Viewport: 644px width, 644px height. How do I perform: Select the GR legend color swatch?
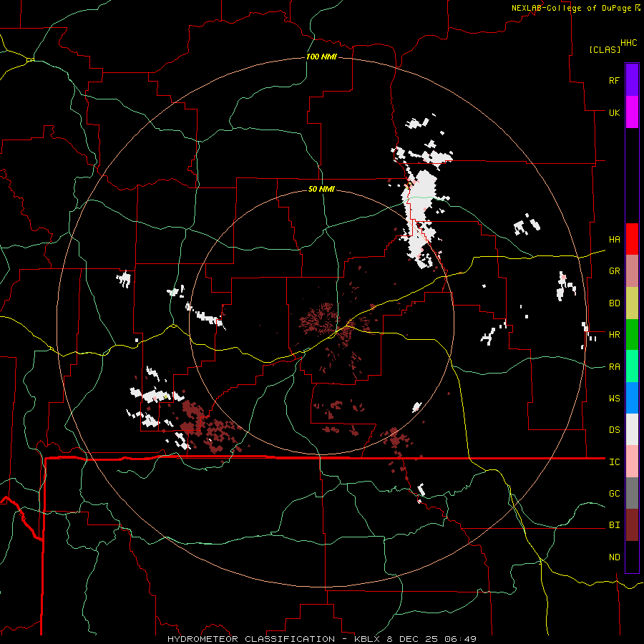point(632,271)
